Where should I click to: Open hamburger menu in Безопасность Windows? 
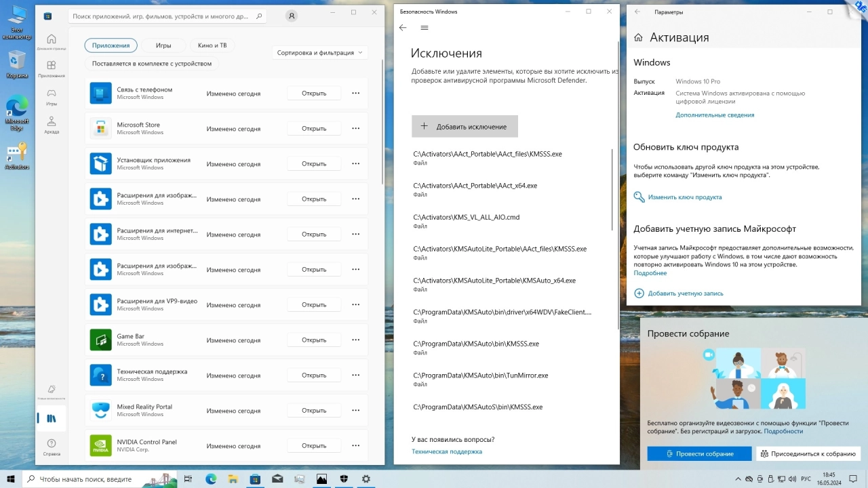coord(425,28)
